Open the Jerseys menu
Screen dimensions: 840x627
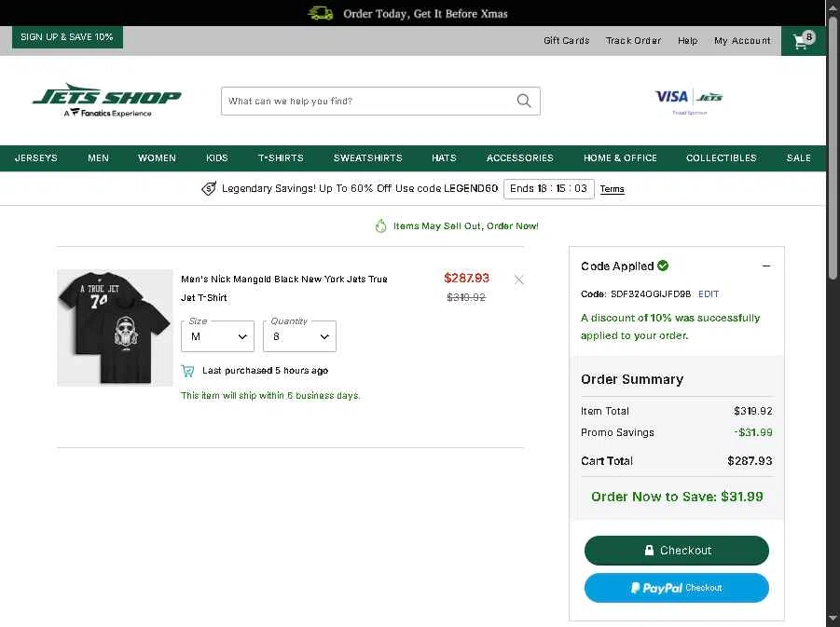point(35,158)
